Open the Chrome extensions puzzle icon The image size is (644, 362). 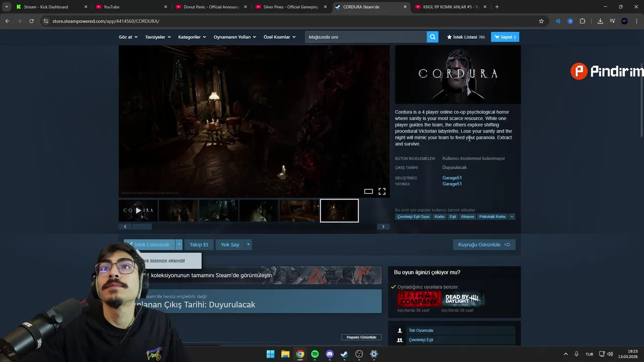pyautogui.click(x=583, y=21)
